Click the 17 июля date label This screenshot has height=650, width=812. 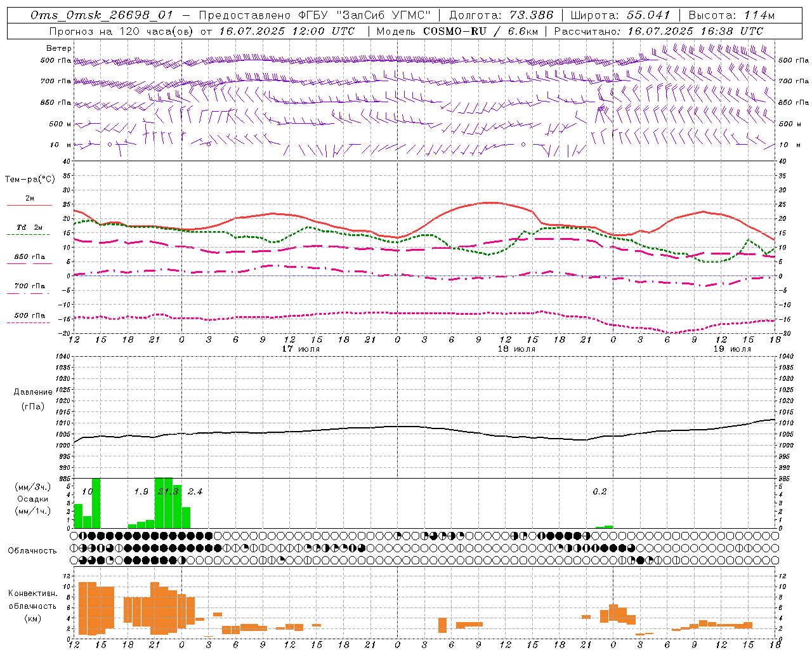[x=301, y=349]
